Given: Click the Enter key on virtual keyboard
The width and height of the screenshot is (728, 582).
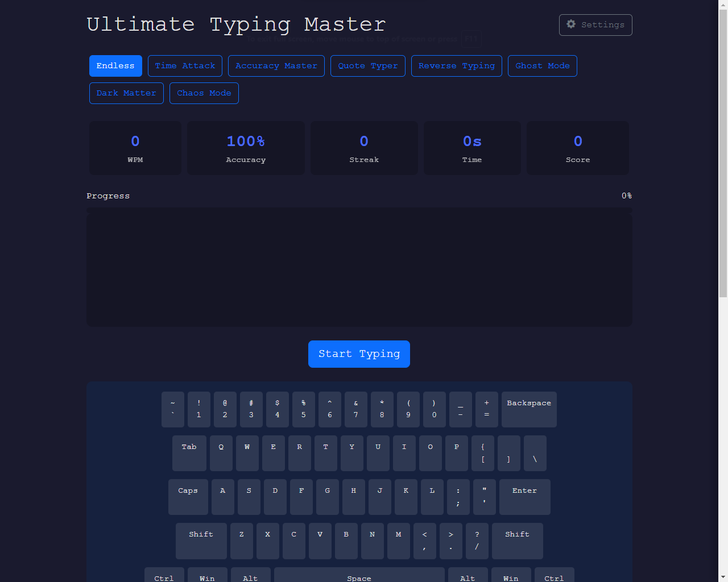Looking at the screenshot, I should [x=524, y=497].
